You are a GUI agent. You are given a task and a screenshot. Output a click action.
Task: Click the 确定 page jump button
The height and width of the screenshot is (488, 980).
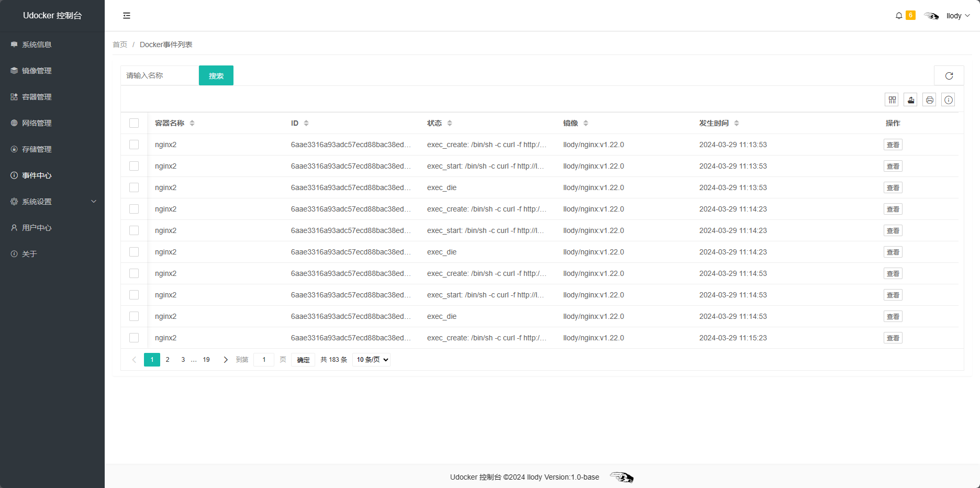[x=303, y=360]
